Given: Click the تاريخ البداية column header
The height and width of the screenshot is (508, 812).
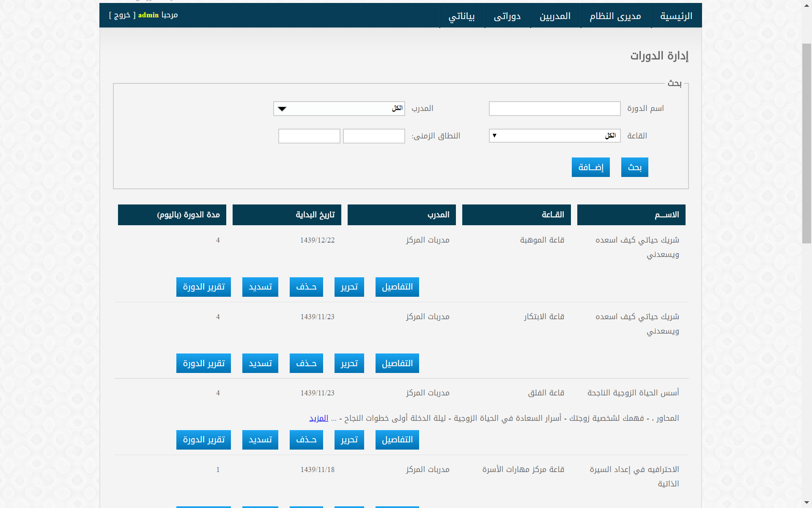Looking at the screenshot, I should point(287,215).
